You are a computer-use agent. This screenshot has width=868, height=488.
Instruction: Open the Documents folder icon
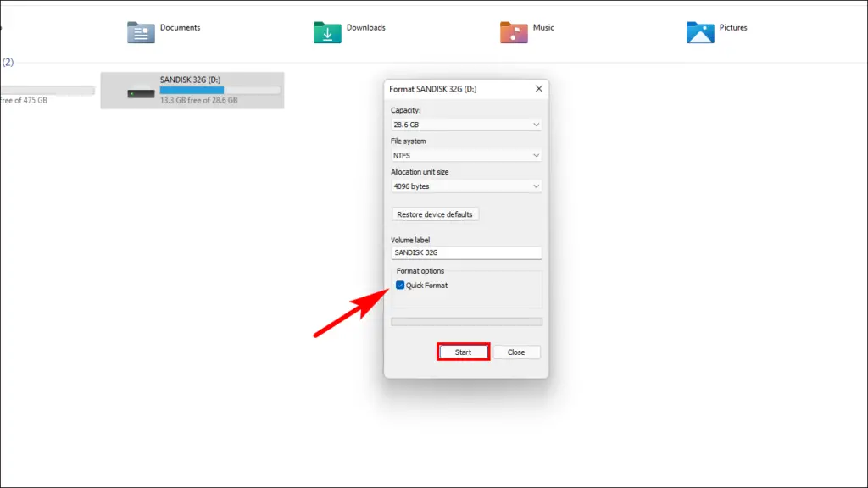[x=141, y=32]
